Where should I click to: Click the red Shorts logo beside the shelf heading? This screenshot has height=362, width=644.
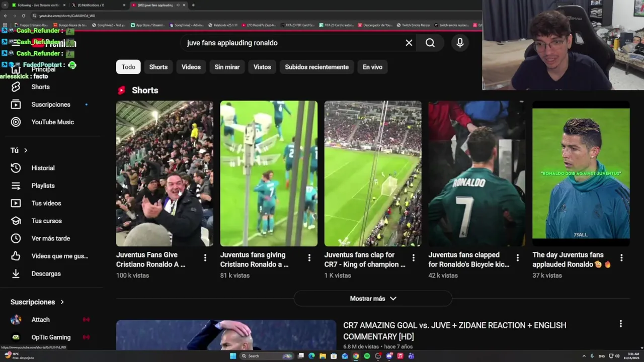point(121,90)
